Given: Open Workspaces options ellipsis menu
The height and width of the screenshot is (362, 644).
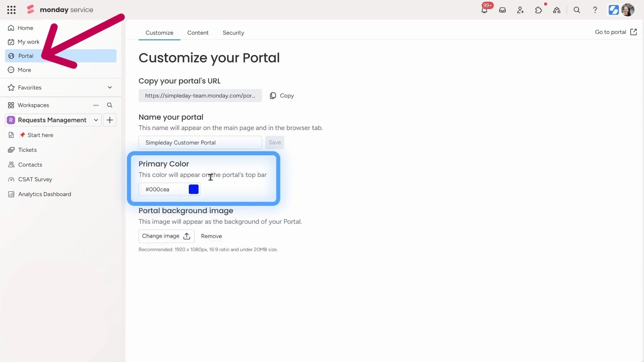Looking at the screenshot, I should click(x=96, y=105).
